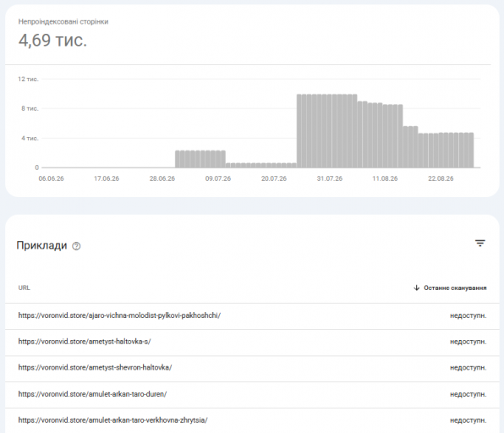
Task: Open the ametyst-shevron-haltovka URL row
Action: (x=252, y=369)
